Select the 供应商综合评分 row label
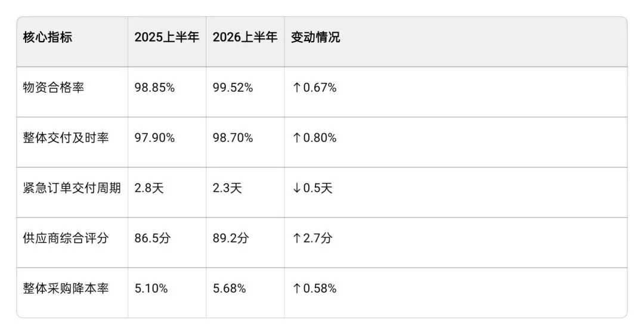Screen dimensions: 644x332 pyautogui.click(x=66, y=238)
